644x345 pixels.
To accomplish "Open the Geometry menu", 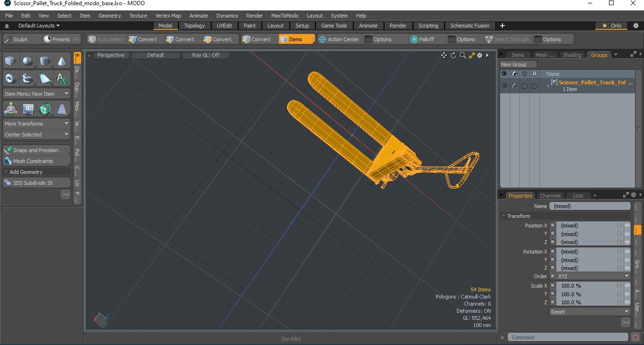I will coord(110,16).
